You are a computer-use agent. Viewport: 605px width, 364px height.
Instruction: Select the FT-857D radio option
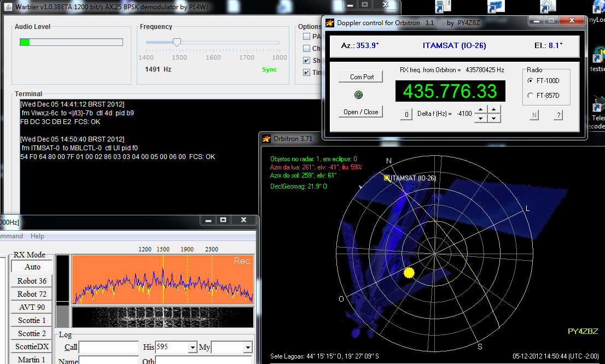(530, 96)
